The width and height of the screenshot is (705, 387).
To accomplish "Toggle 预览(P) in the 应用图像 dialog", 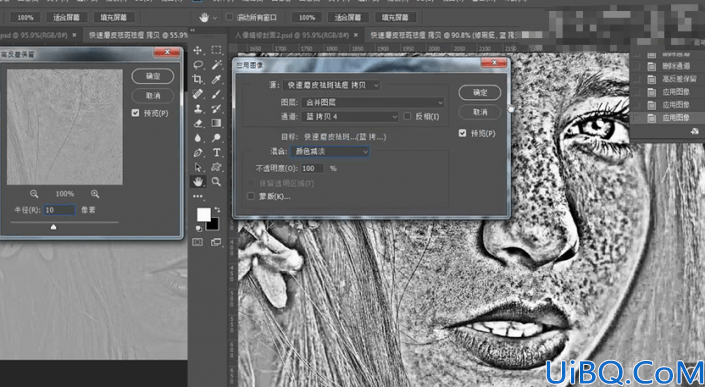I will 462,133.
